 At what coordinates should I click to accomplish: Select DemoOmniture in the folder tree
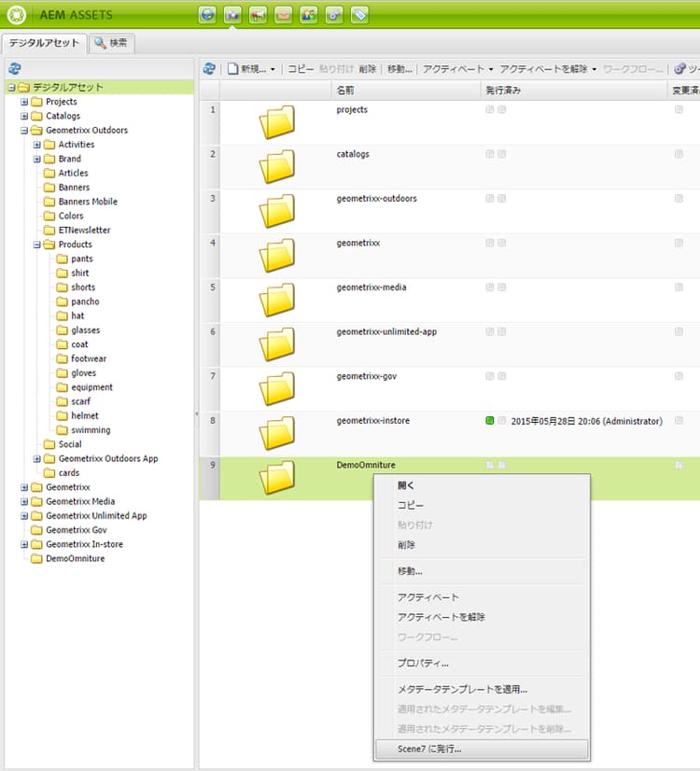[76, 558]
